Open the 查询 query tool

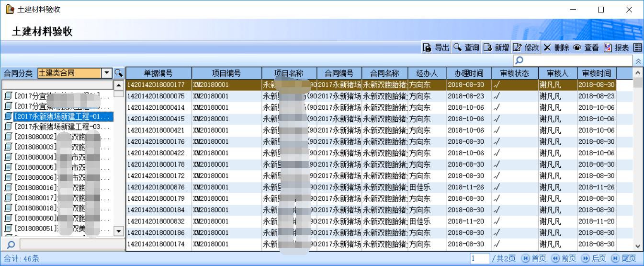[x=466, y=47]
